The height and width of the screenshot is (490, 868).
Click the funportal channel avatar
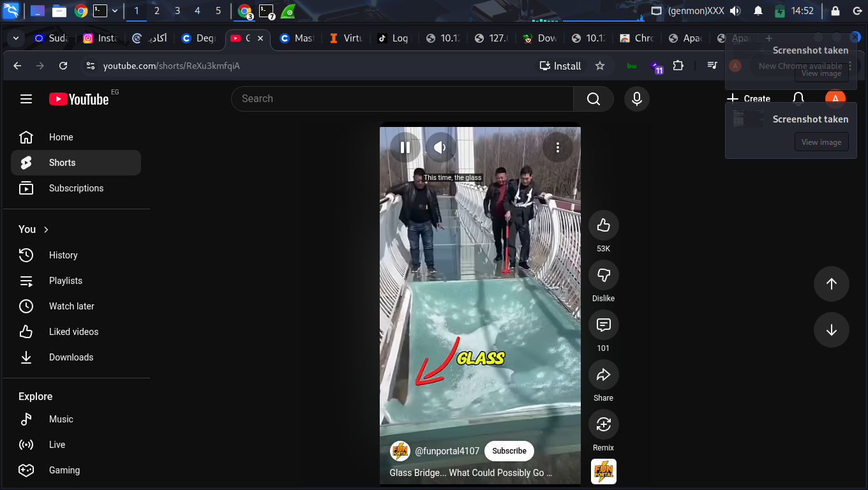pyautogui.click(x=400, y=451)
